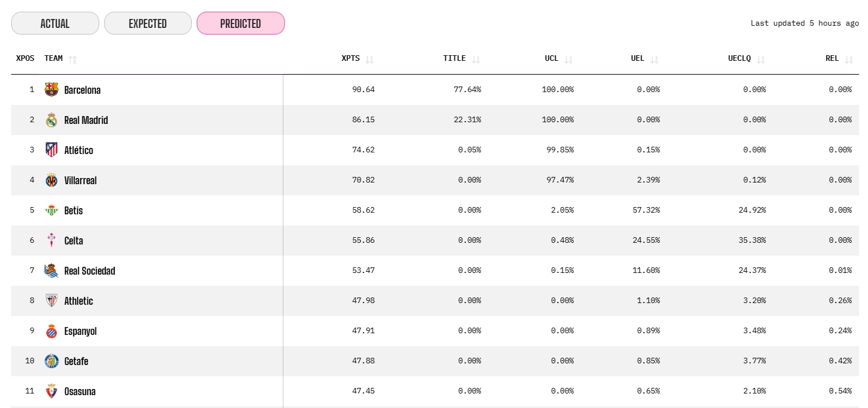Sort table by UCL probability
Screen dimensions: 868x408
pyautogui.click(x=568, y=59)
